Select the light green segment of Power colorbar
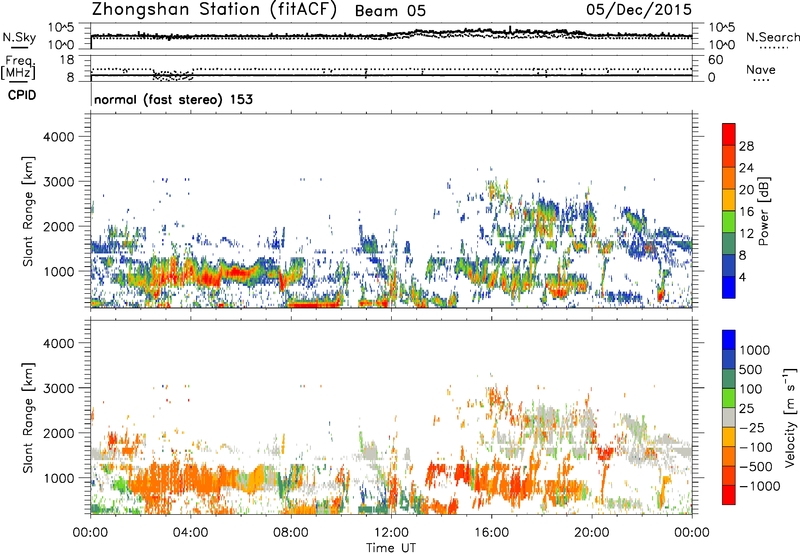Screen dimensions: 800x554 (729, 222)
